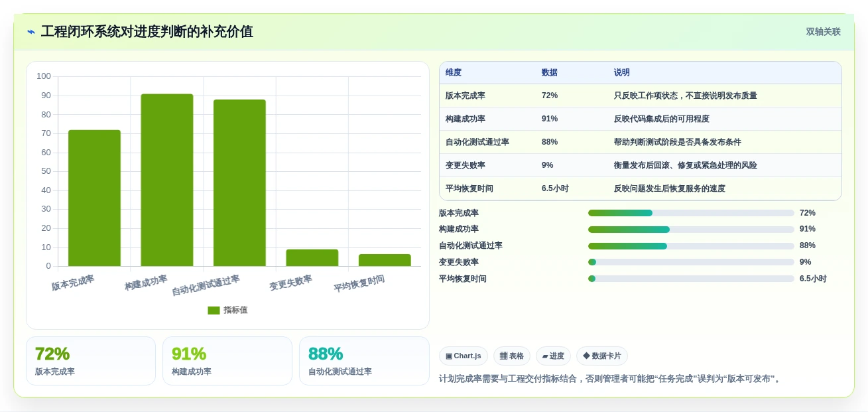The width and height of the screenshot is (868, 412).
Task: Click the summary sentence starting with 计划完成率
Action: pos(611,379)
